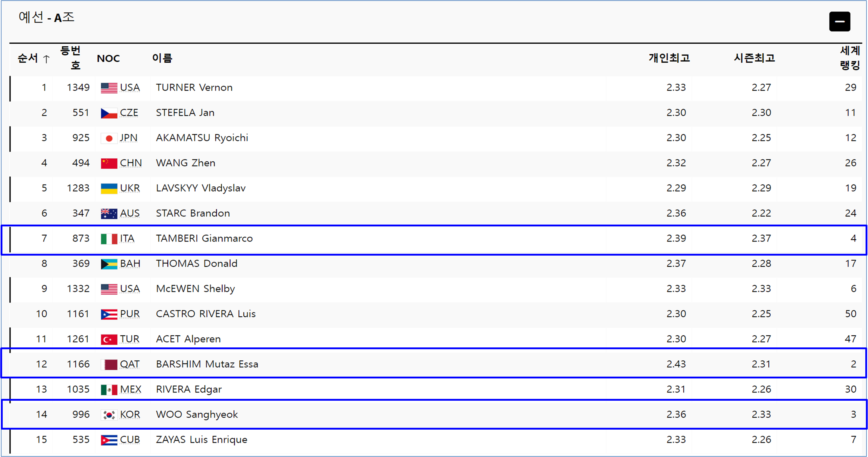Select athlete name TURNER Vernon
The height and width of the screenshot is (457, 868).
click(x=194, y=88)
